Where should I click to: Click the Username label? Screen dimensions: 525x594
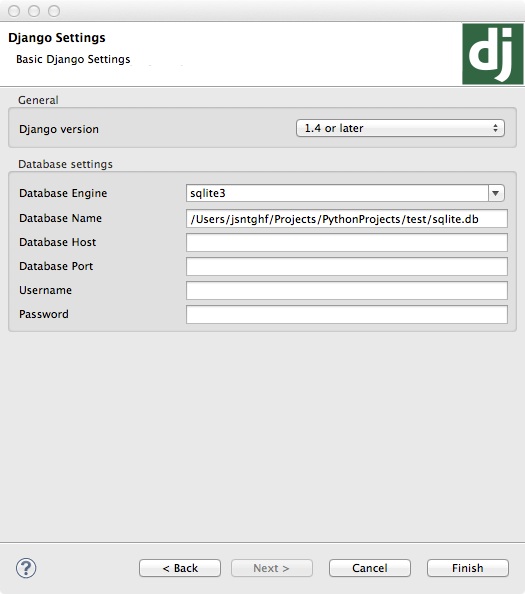[x=45, y=290]
